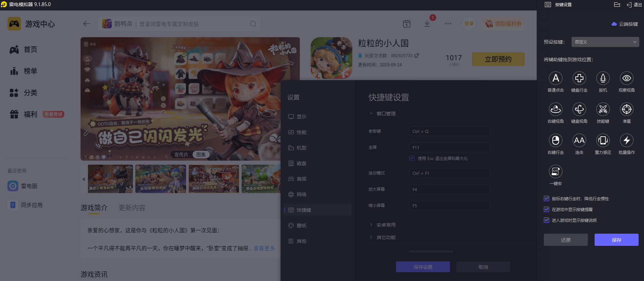Toggle 使用 Esc 退出全屏和最大化 checkbox
This screenshot has height=281, width=644.
[x=412, y=158]
